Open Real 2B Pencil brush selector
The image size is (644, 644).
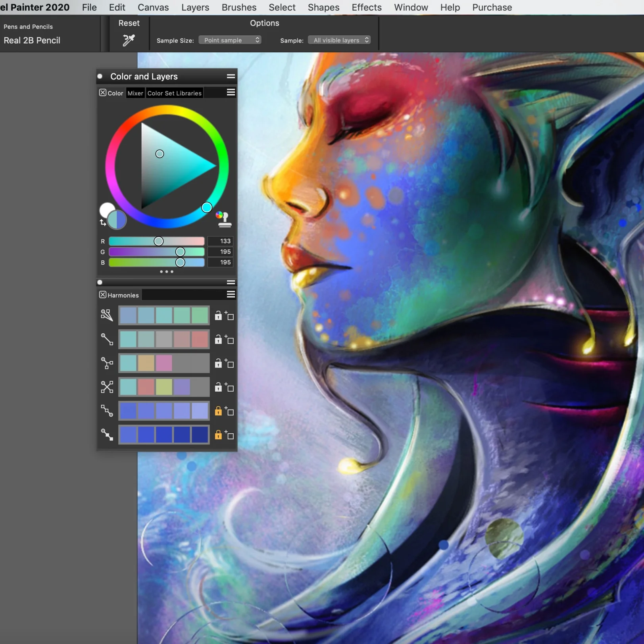click(32, 40)
